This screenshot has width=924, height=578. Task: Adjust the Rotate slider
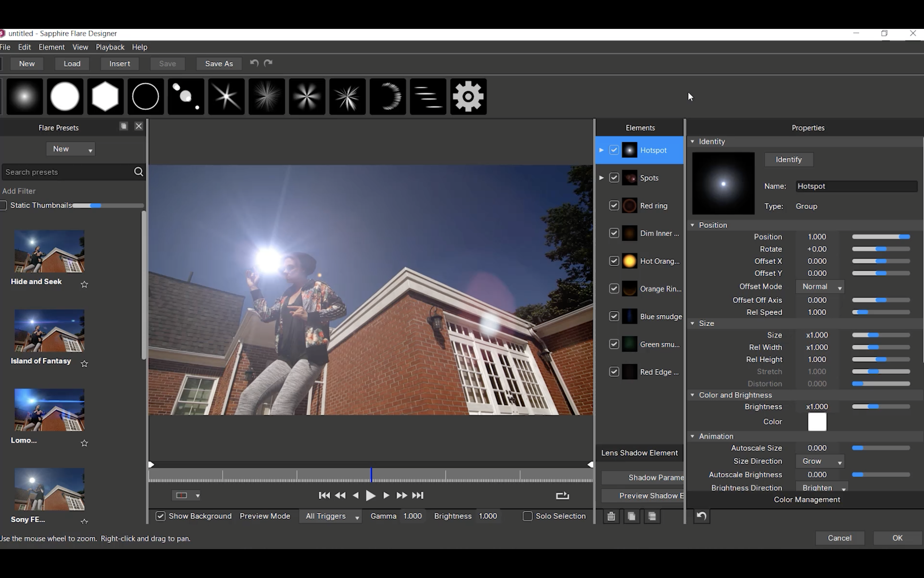pyautogui.click(x=881, y=249)
